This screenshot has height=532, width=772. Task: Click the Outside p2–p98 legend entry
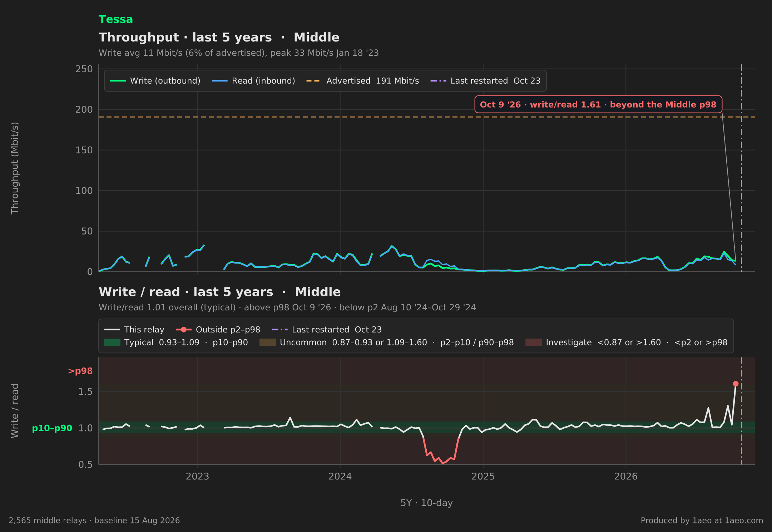(218, 330)
